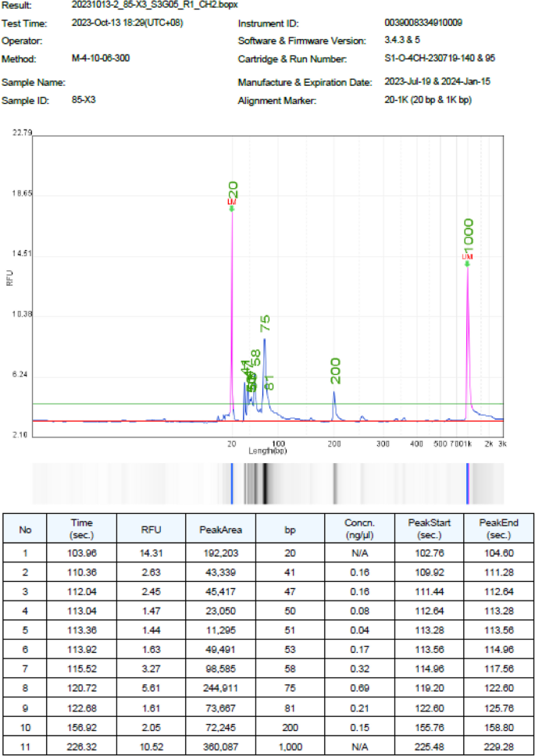The width and height of the screenshot is (535, 756).
Task: Select the time cell 103.96
Action: coord(82,553)
